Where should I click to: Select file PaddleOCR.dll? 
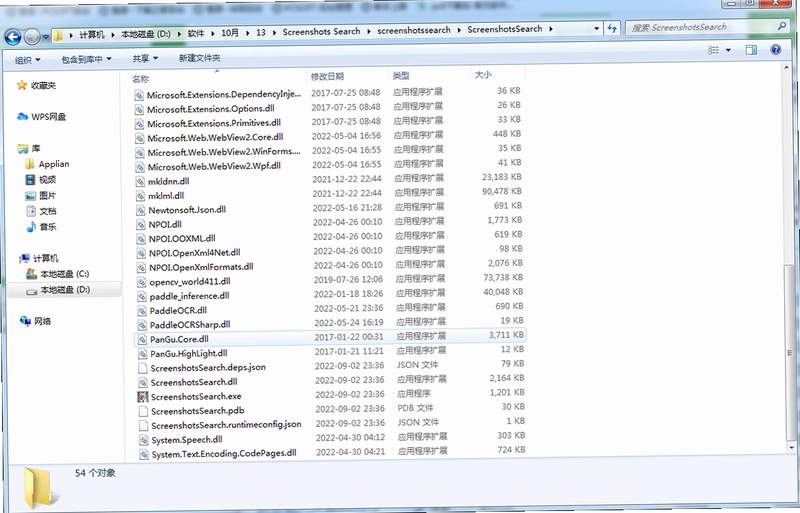point(178,310)
